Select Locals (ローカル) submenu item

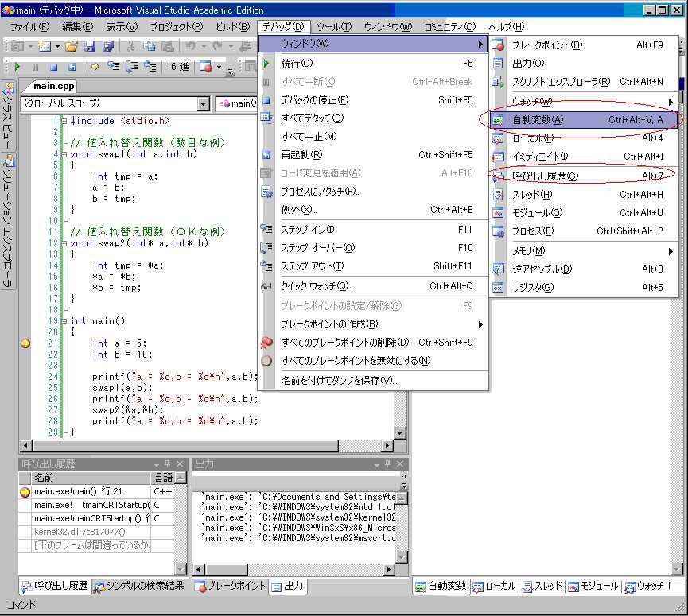click(x=585, y=138)
